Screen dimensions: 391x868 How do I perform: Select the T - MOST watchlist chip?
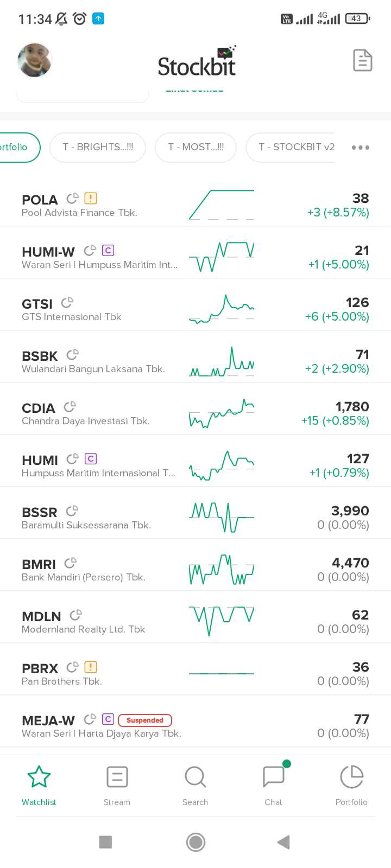pos(195,148)
